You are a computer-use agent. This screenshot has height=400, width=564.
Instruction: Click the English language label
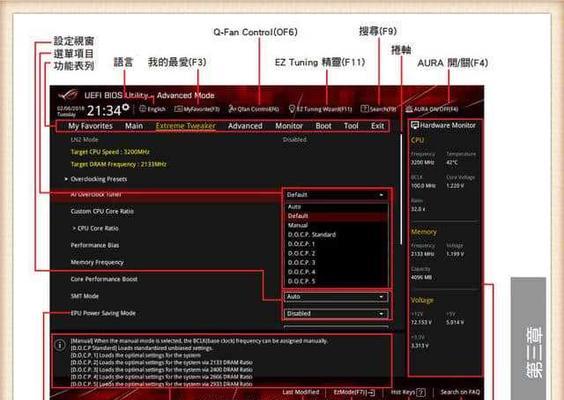[x=157, y=109]
